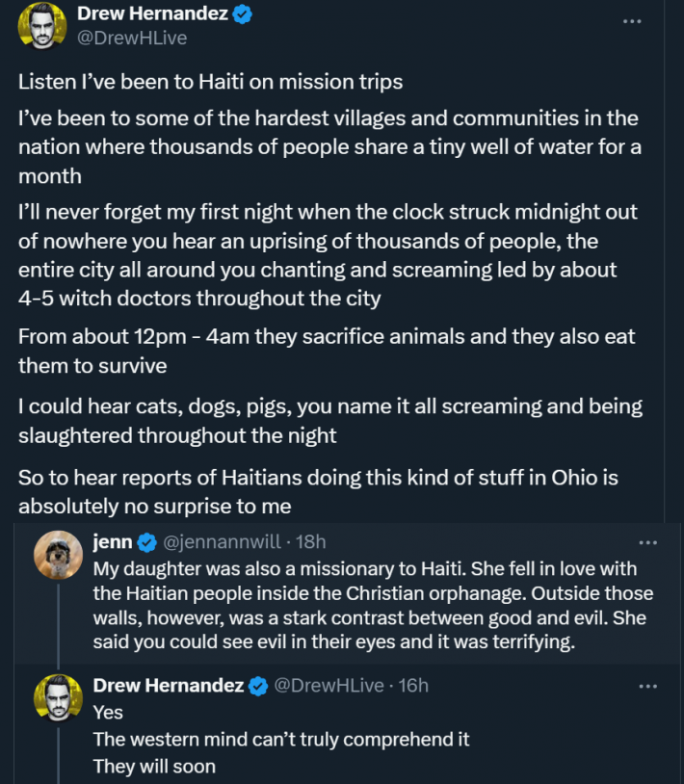
Task: Click the main post text about Haiti mission trips
Action: coord(210,82)
